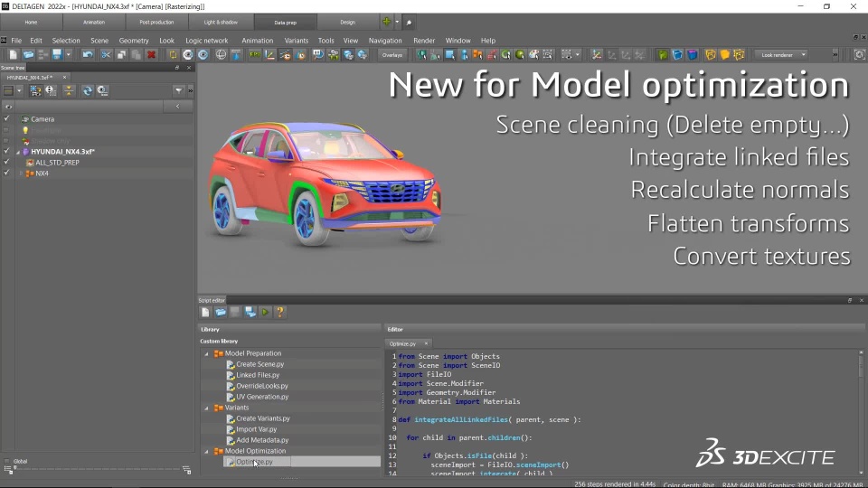The width and height of the screenshot is (868, 488).
Task: Toggle visibility checkbox for the NX4 node
Action: [x=7, y=174]
